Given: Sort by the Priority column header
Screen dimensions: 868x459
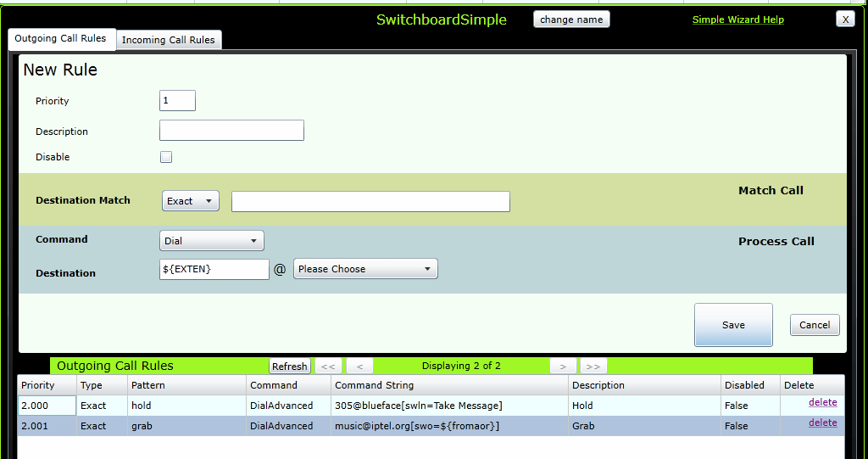Looking at the screenshot, I should tap(47, 384).
